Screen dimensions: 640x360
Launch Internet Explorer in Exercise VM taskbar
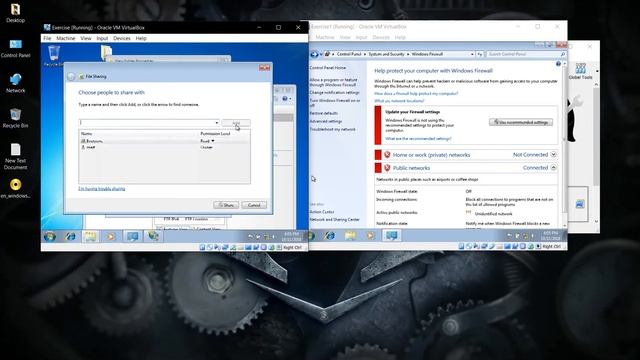coord(71,236)
